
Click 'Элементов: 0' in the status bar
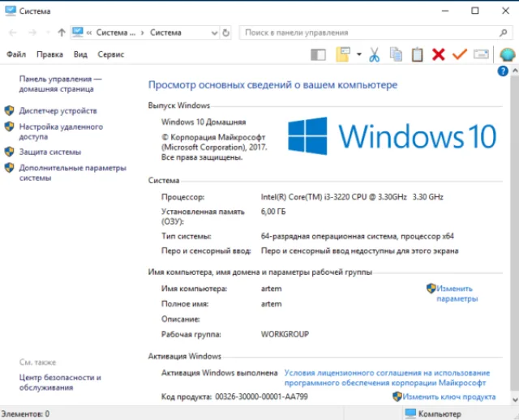[25, 414]
